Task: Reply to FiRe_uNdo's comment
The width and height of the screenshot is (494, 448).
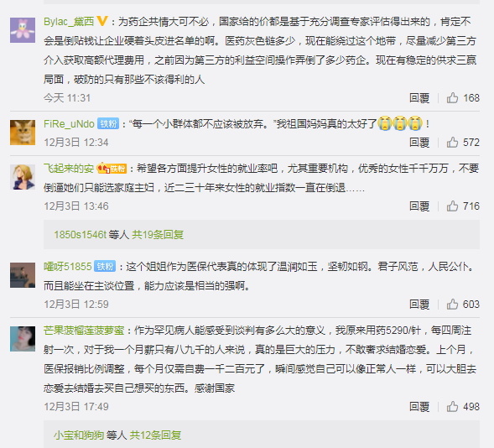Action: (x=419, y=143)
